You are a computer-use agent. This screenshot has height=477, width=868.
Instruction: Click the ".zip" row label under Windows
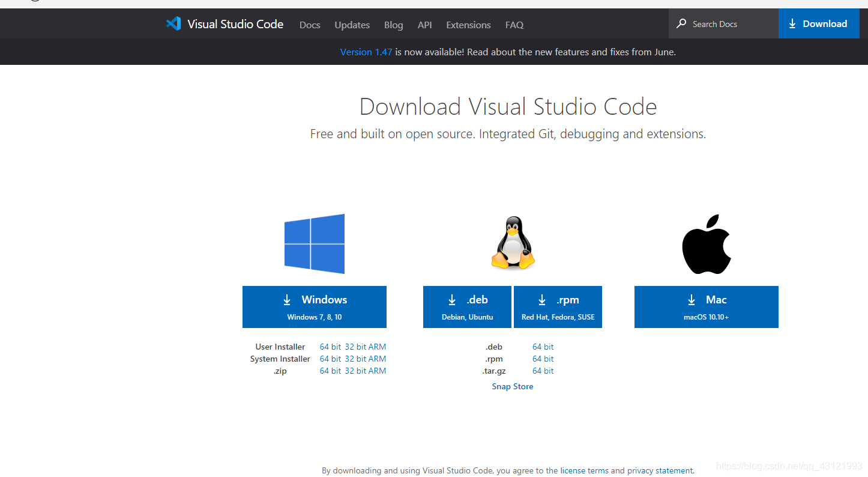click(280, 371)
